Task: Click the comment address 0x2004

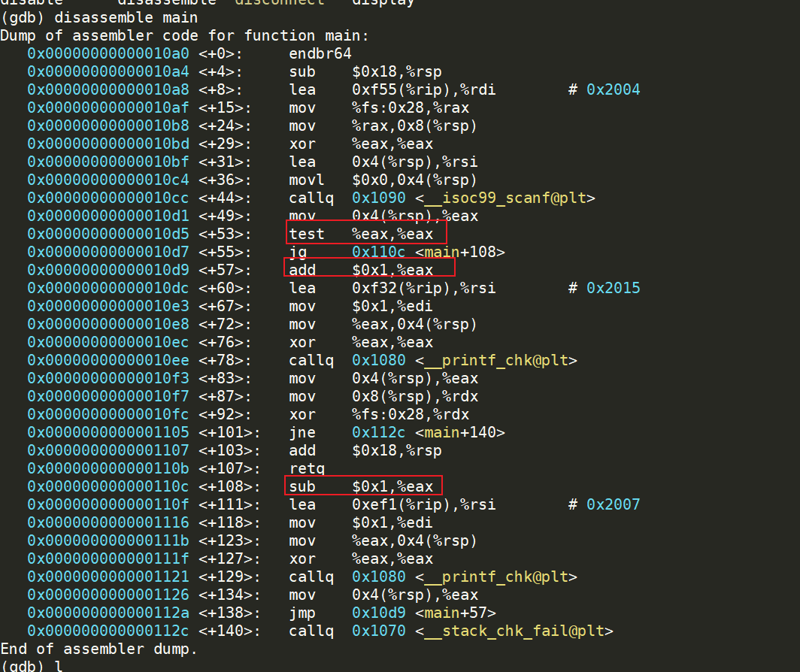Action: [x=613, y=89]
